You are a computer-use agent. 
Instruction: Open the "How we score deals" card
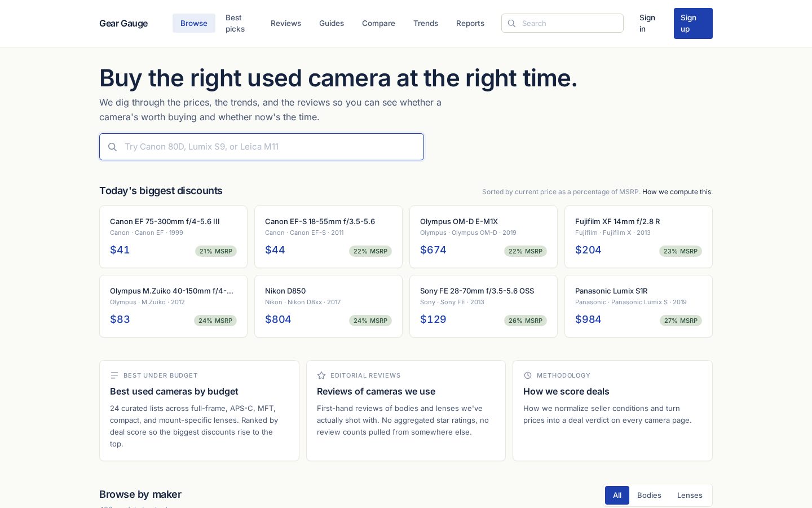[x=612, y=410]
